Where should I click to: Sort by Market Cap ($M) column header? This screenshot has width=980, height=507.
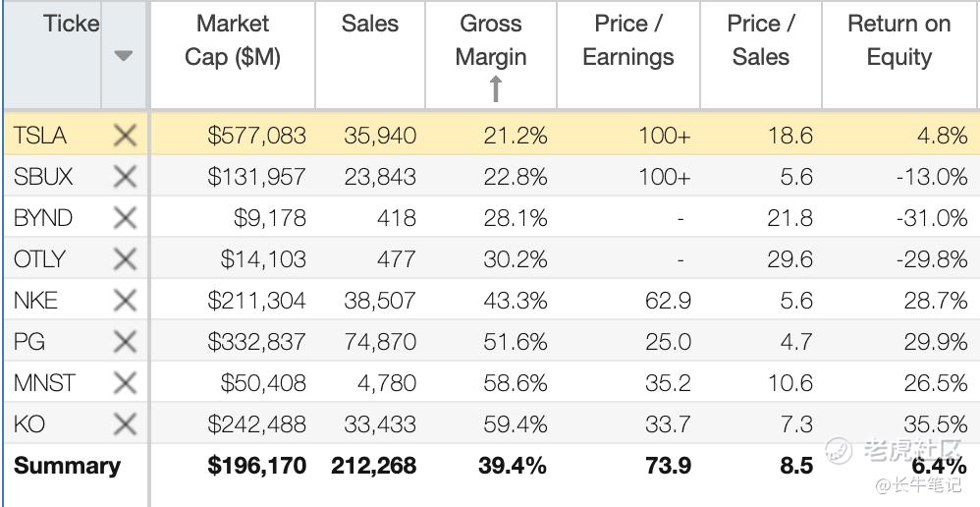(x=233, y=40)
